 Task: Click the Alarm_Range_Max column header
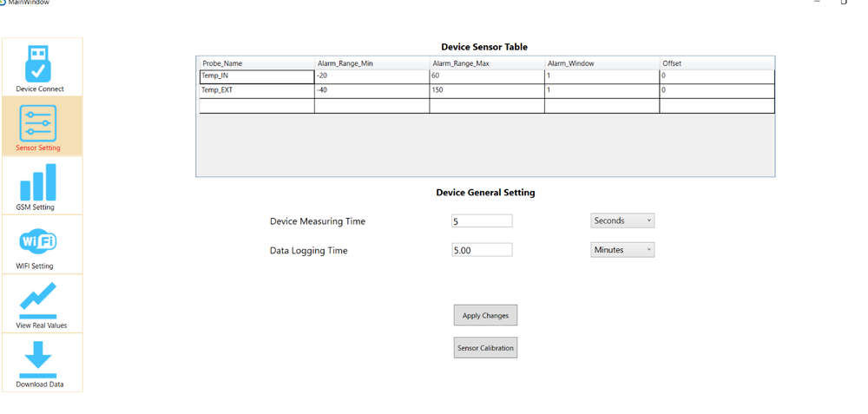click(x=486, y=63)
